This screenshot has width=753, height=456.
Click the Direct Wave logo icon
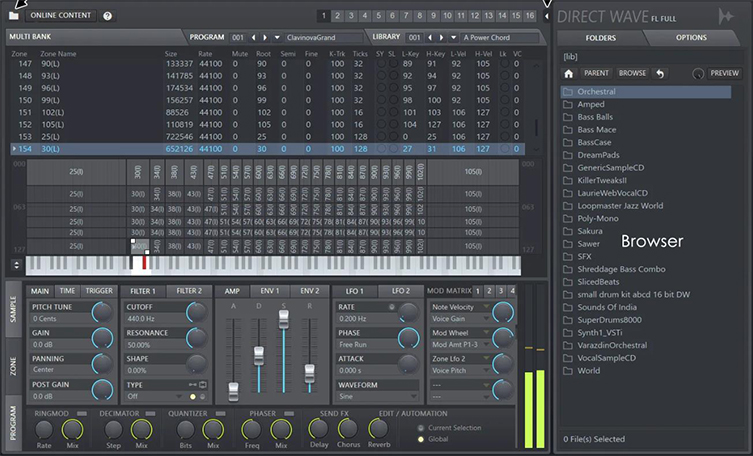[x=726, y=16]
